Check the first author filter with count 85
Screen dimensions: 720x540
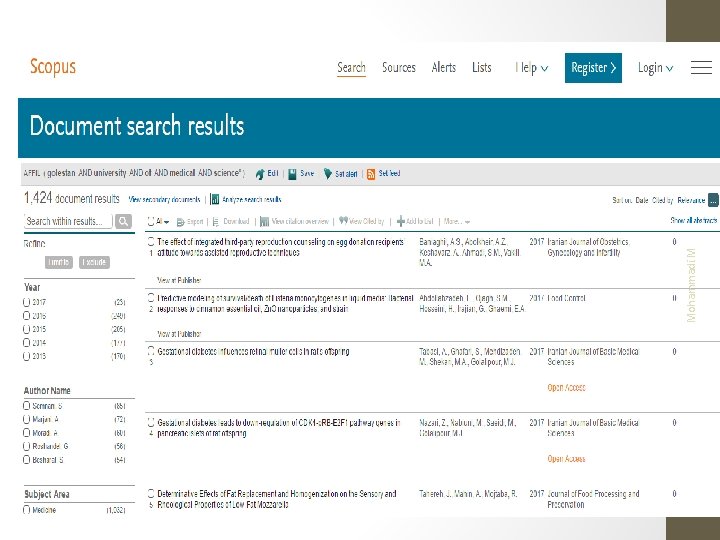pyautogui.click(x=27, y=405)
